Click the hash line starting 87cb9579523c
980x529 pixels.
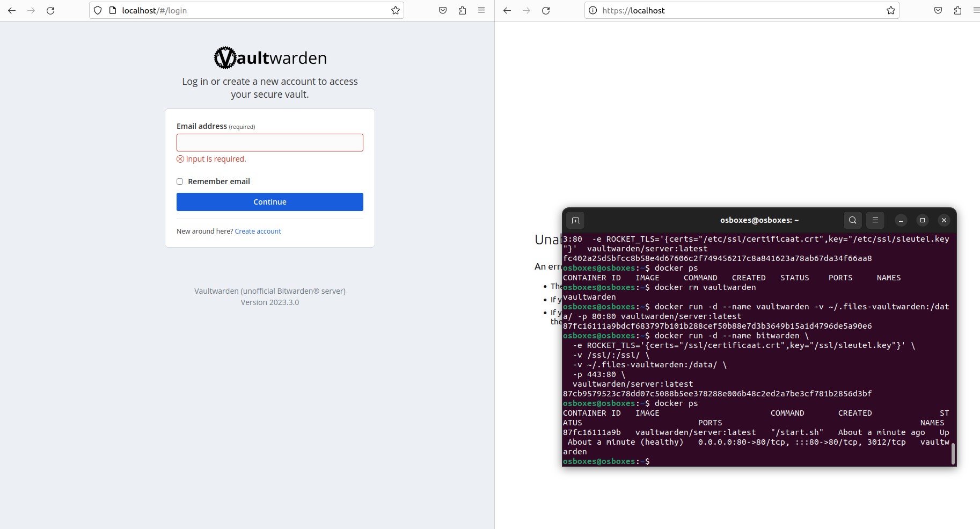717,394
